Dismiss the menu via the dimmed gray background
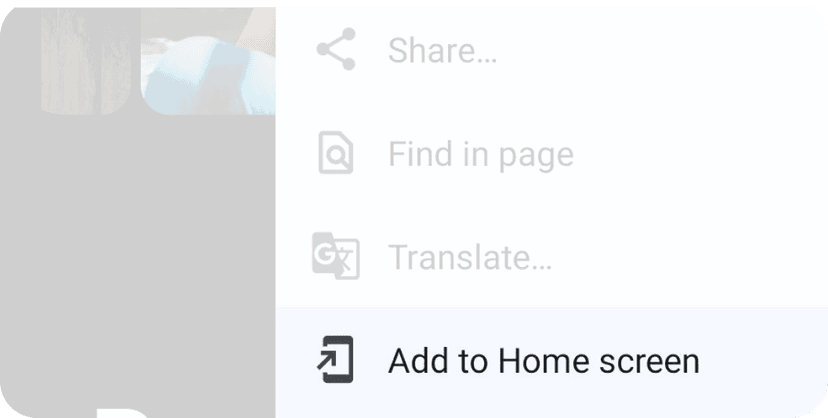The image size is (828, 418). click(x=137, y=253)
